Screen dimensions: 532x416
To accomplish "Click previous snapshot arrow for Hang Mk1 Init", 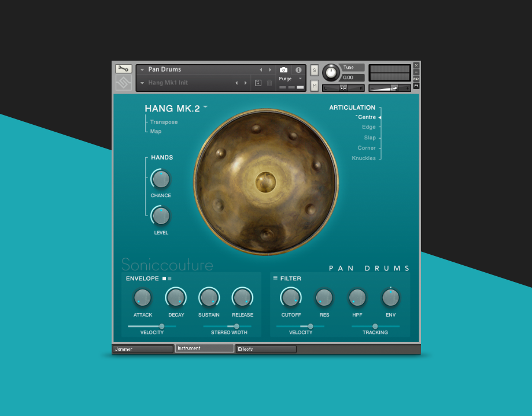I will [236, 83].
